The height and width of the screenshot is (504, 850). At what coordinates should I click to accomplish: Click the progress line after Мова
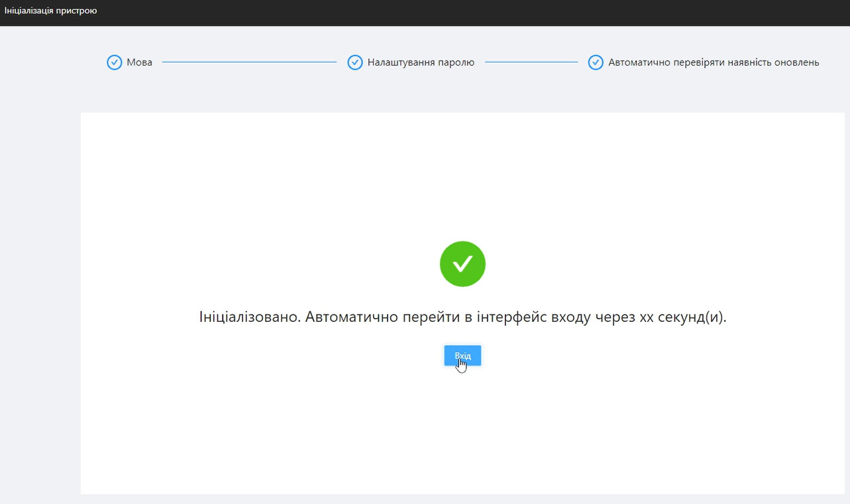tap(249, 62)
